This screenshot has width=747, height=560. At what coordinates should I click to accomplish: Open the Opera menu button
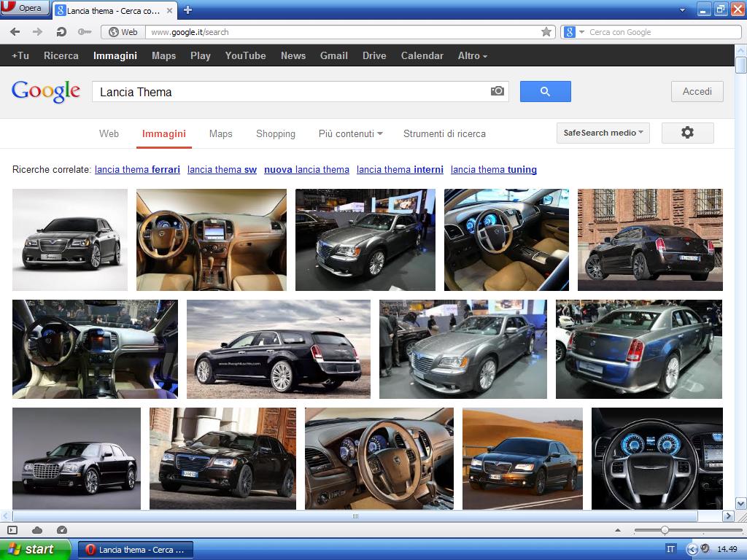(25, 7)
